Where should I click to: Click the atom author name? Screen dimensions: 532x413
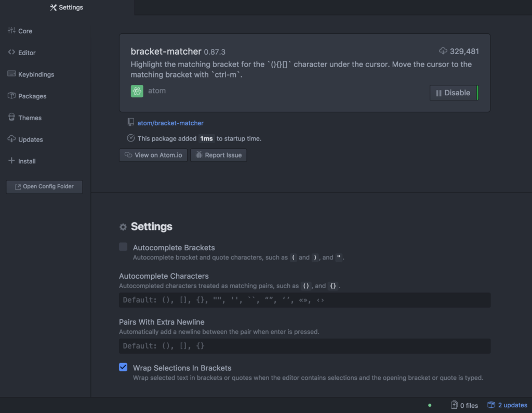[x=157, y=91]
